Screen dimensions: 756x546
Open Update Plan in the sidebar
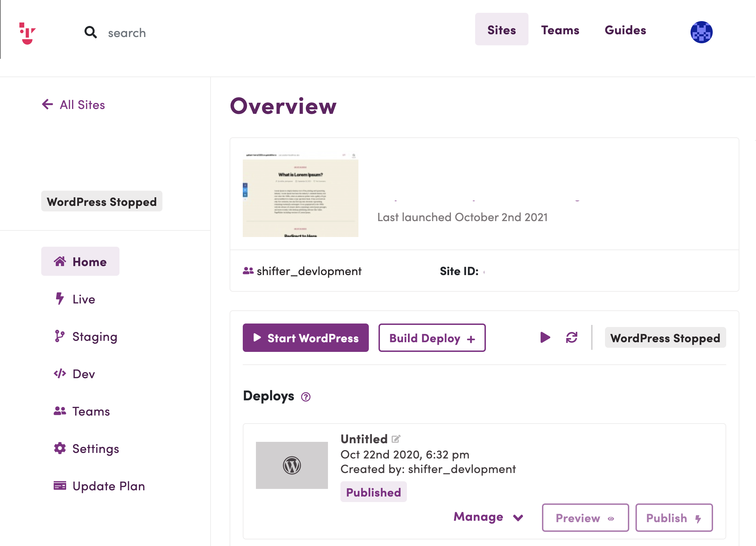[x=99, y=486]
